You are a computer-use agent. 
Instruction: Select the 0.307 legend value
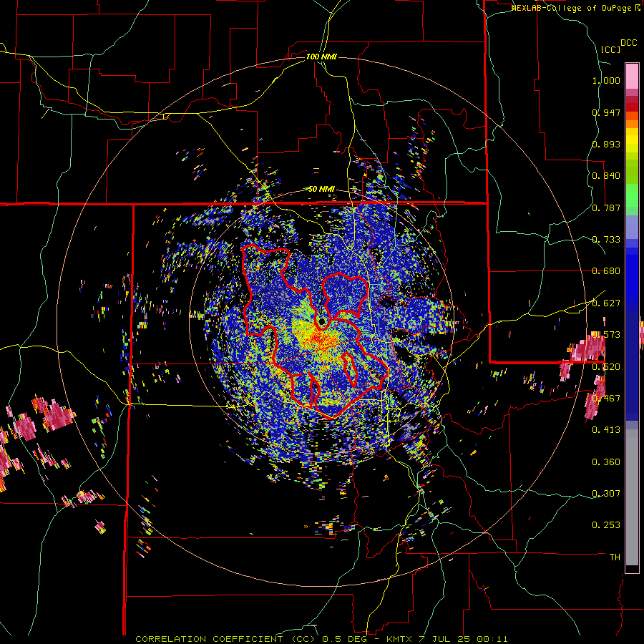[x=606, y=493]
